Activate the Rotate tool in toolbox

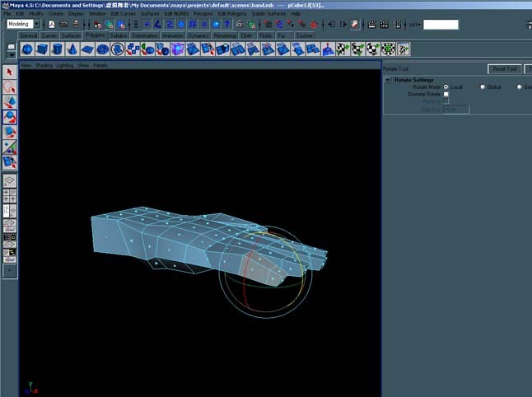coord(10,117)
